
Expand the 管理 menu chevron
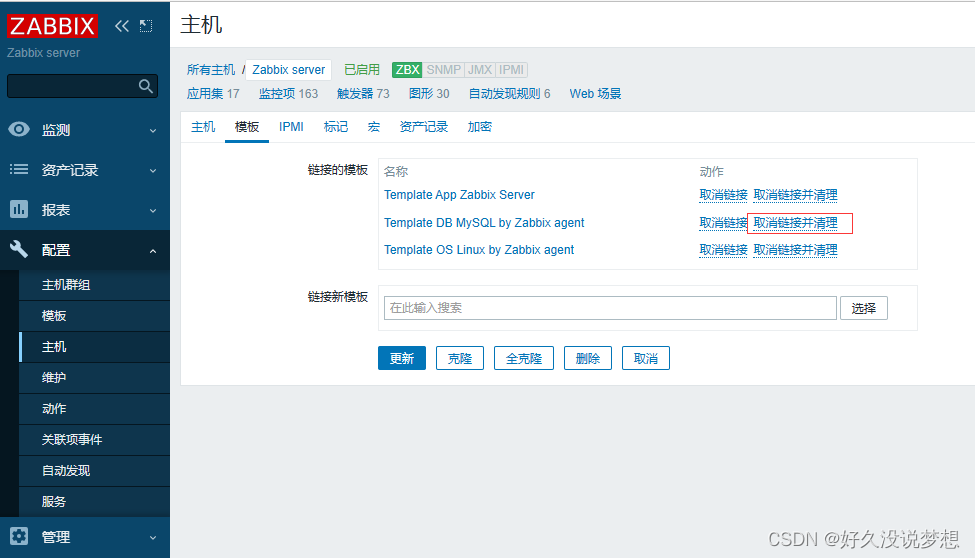[x=153, y=537]
